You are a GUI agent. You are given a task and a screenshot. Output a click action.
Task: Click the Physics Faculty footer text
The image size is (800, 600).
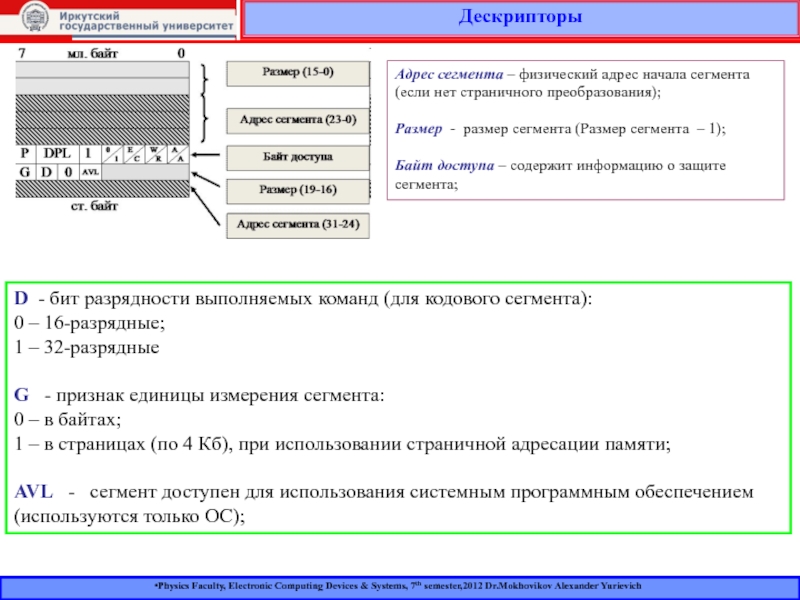399,584
